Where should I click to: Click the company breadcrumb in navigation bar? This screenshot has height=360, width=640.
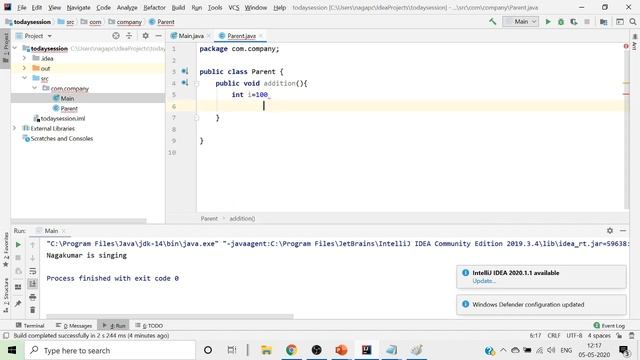[x=129, y=22]
